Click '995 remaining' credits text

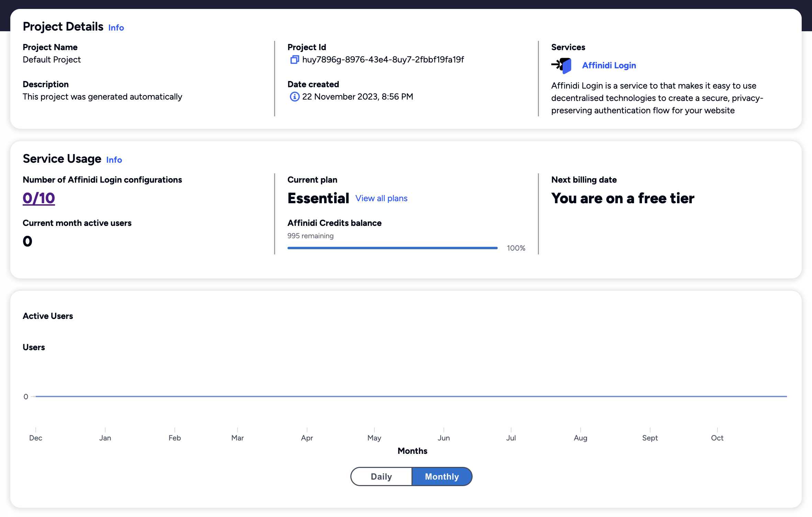311,236
